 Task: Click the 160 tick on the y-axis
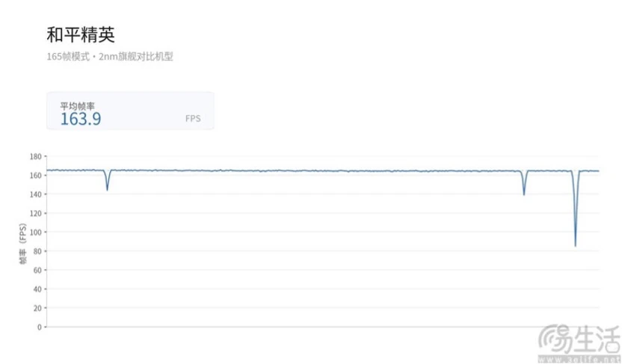coord(36,175)
